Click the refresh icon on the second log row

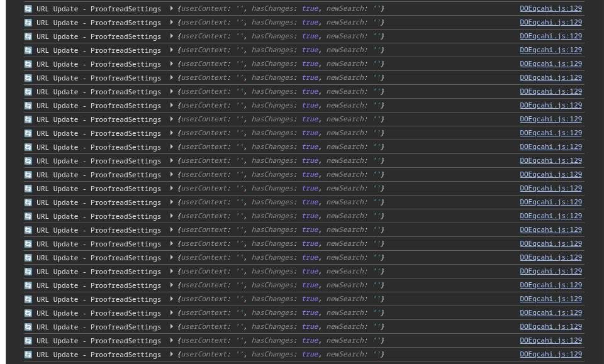click(28, 23)
